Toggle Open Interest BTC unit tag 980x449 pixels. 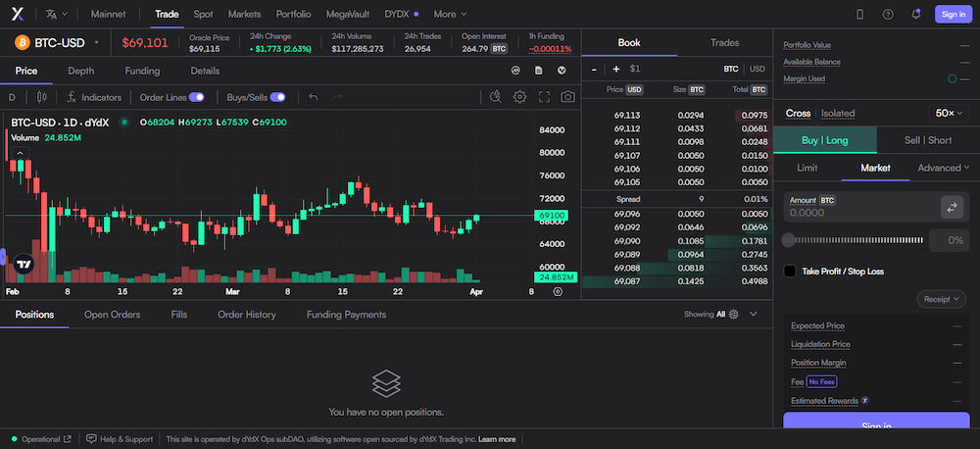(499, 48)
